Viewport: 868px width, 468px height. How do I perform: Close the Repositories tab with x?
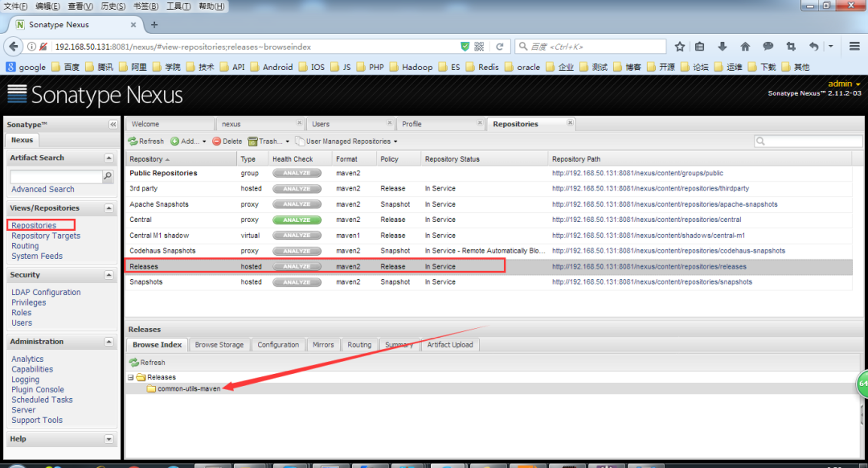(570, 123)
